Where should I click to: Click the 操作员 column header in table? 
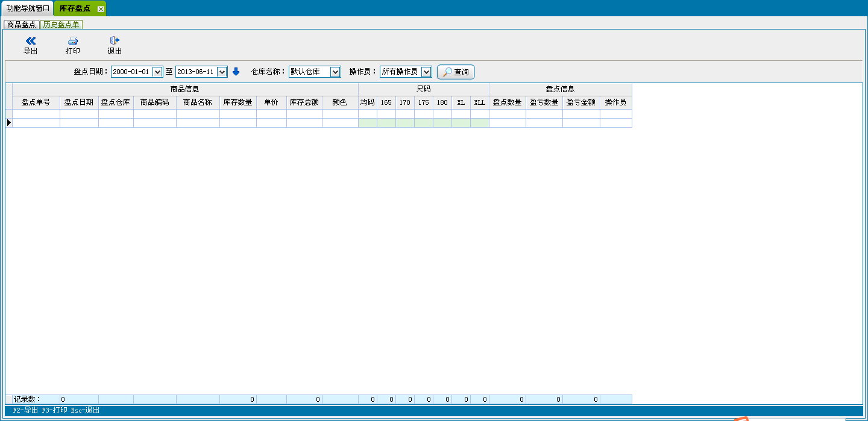click(615, 102)
